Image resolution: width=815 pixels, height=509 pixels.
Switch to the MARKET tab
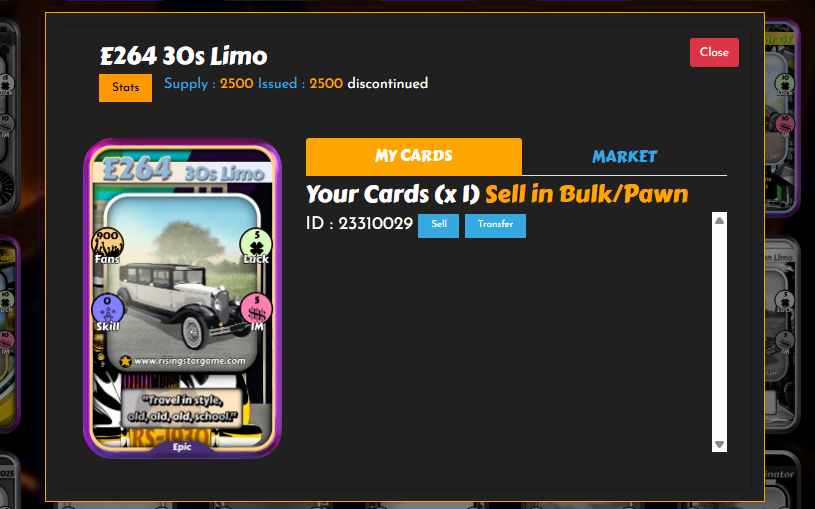pyautogui.click(x=624, y=156)
